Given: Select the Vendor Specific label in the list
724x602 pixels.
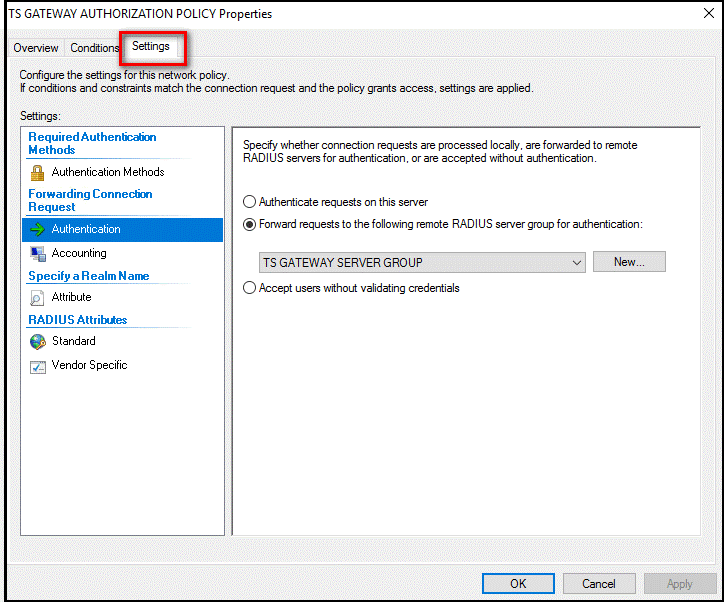Looking at the screenshot, I should click(x=90, y=365).
